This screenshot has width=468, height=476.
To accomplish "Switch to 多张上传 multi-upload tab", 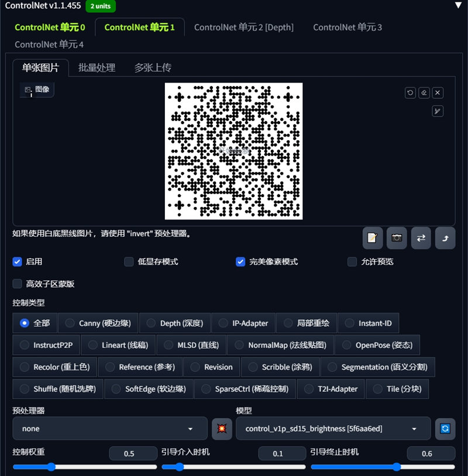I will [153, 67].
